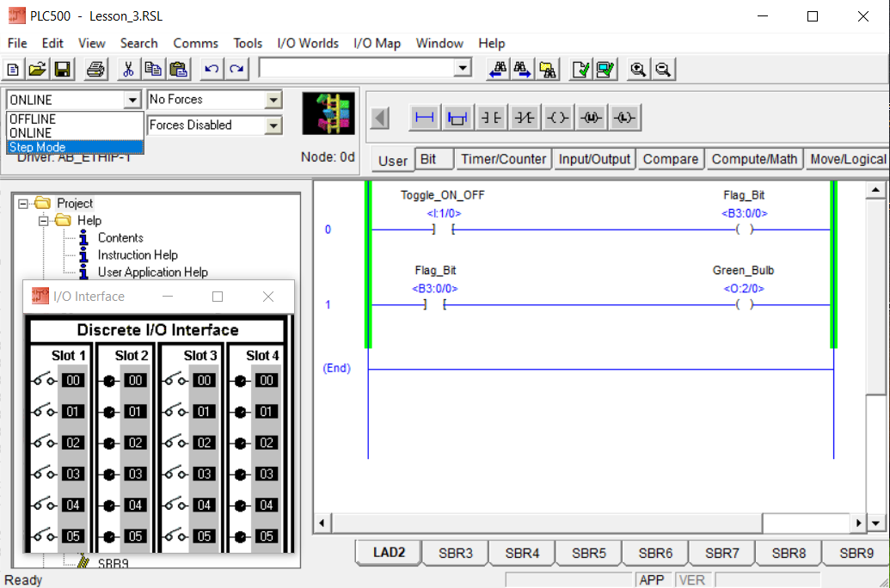This screenshot has width=890, height=588.
Task: Click the ladder animation icon
Action: [328, 113]
